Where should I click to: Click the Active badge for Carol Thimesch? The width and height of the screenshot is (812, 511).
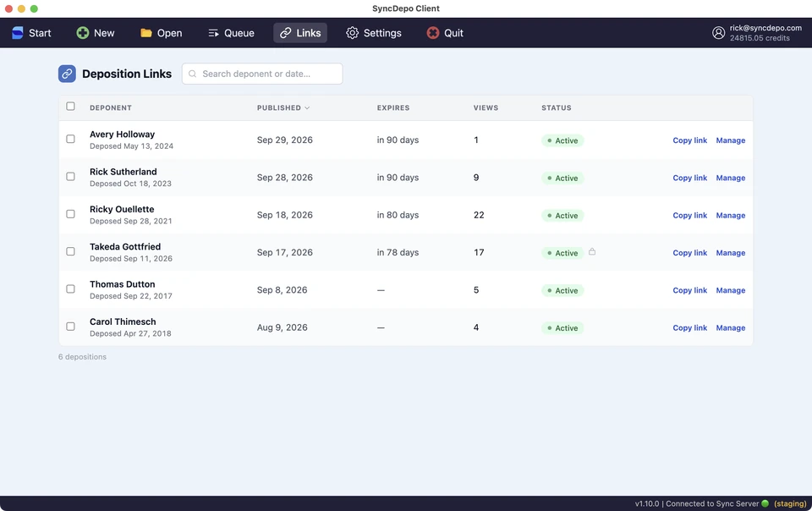562,327
